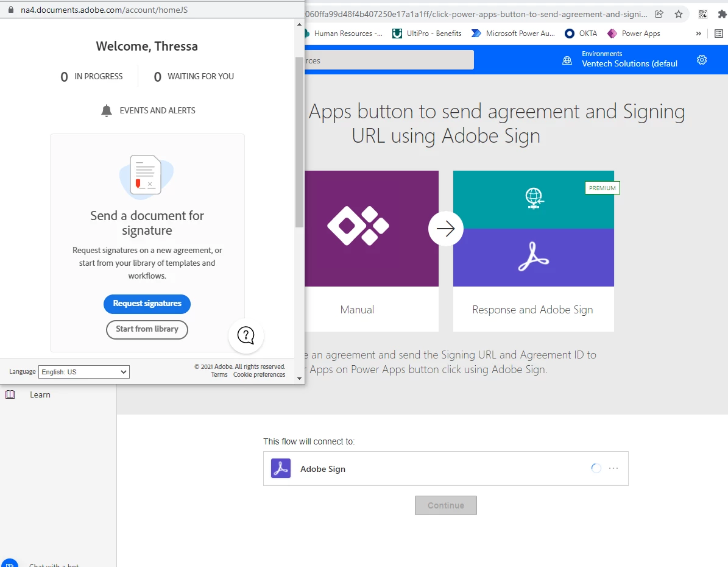Click Response and Adobe Sign label
Screen dimensions: 728x567
pos(532,310)
